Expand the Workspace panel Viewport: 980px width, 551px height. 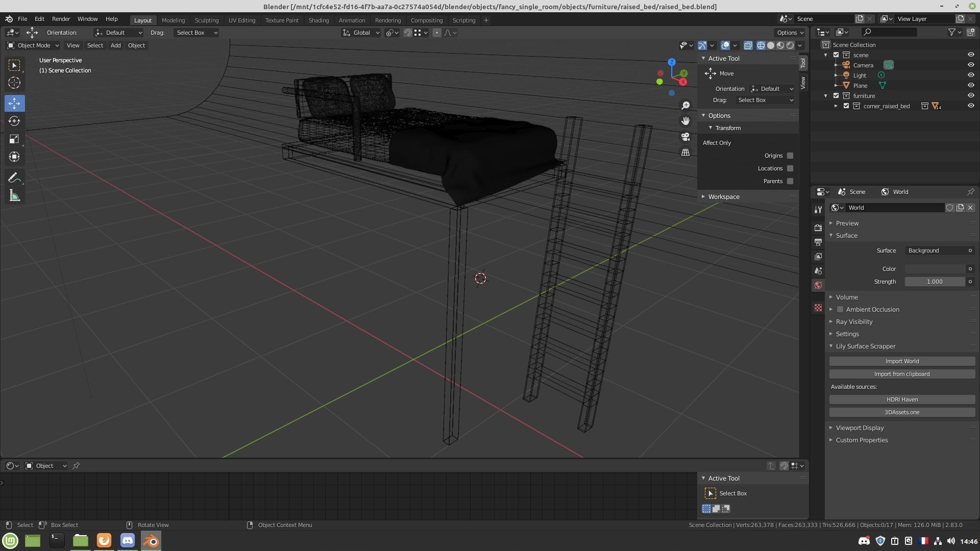coord(724,197)
